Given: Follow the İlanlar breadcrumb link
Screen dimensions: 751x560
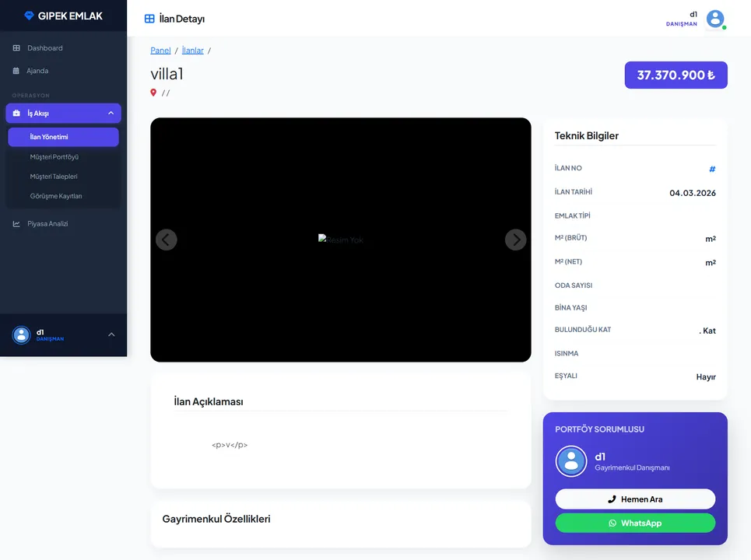Looking at the screenshot, I should click(x=192, y=51).
